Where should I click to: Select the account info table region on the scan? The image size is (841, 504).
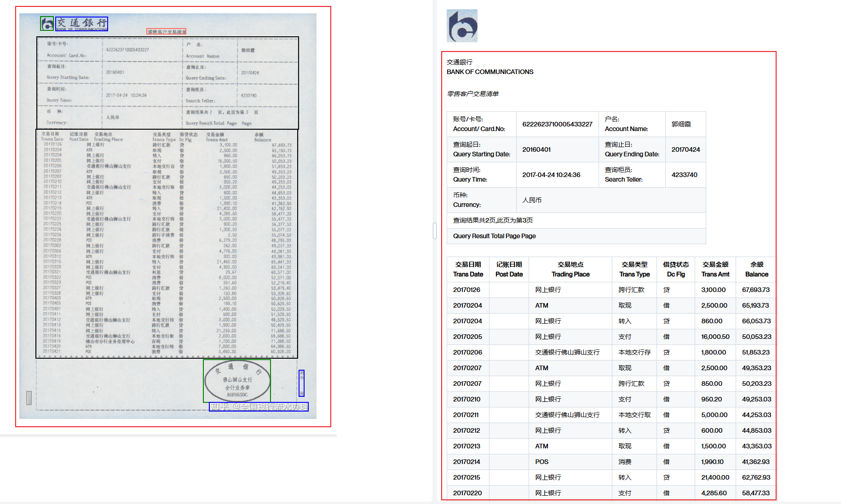point(167,83)
